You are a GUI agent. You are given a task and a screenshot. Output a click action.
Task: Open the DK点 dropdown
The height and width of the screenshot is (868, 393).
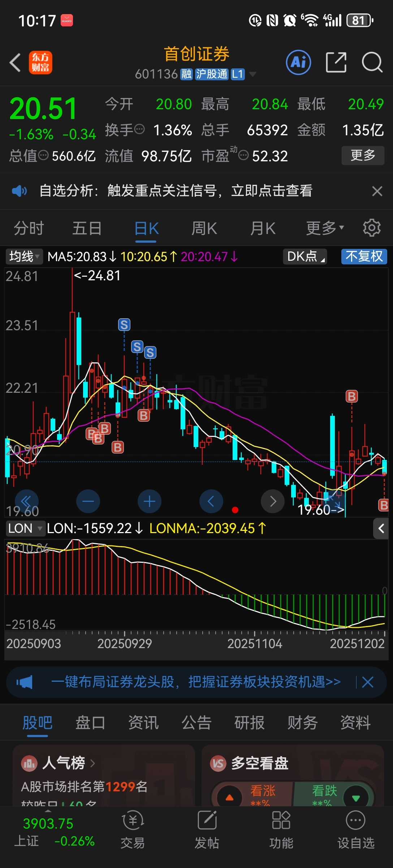[x=305, y=256]
